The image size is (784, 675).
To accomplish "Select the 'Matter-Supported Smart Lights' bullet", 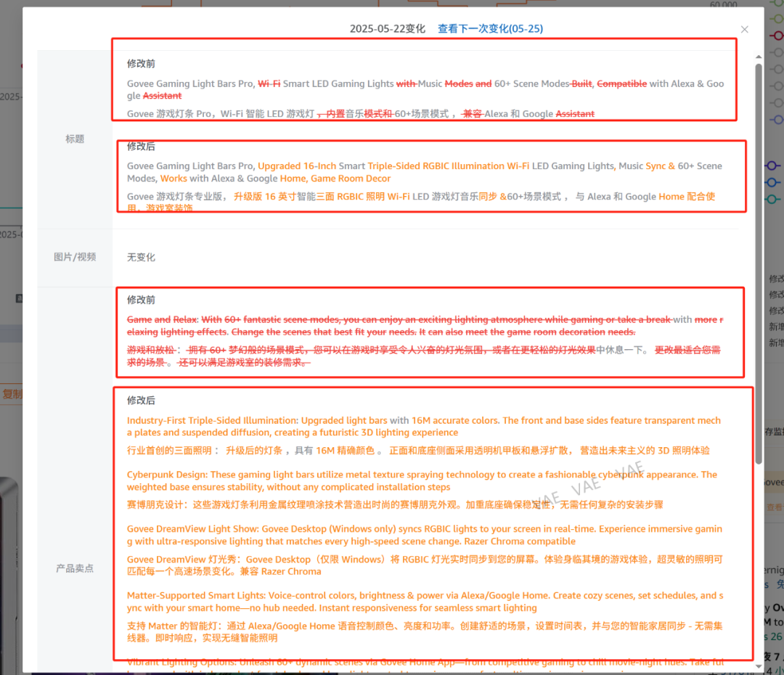I will tap(425, 602).
